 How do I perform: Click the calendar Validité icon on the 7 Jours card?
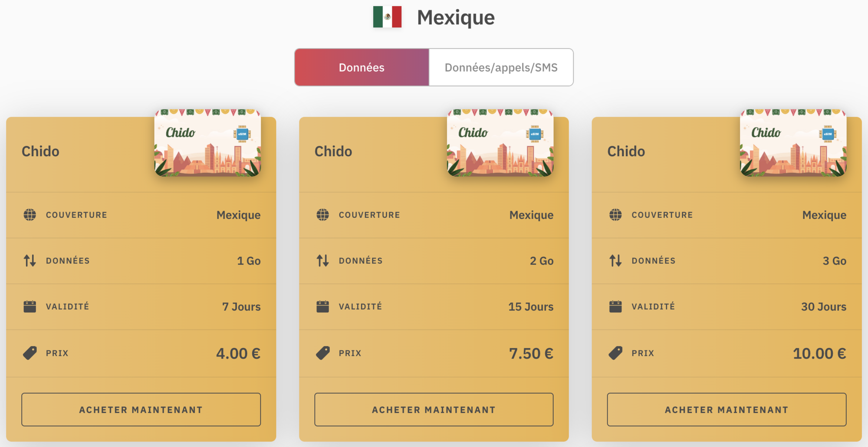tap(29, 306)
